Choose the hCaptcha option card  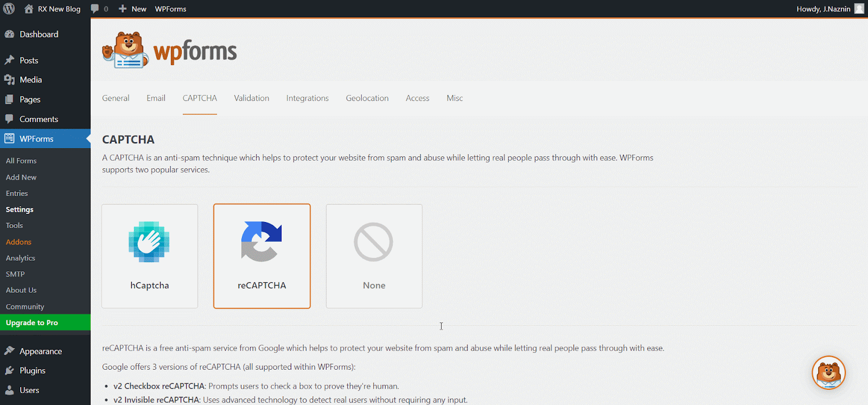150,256
